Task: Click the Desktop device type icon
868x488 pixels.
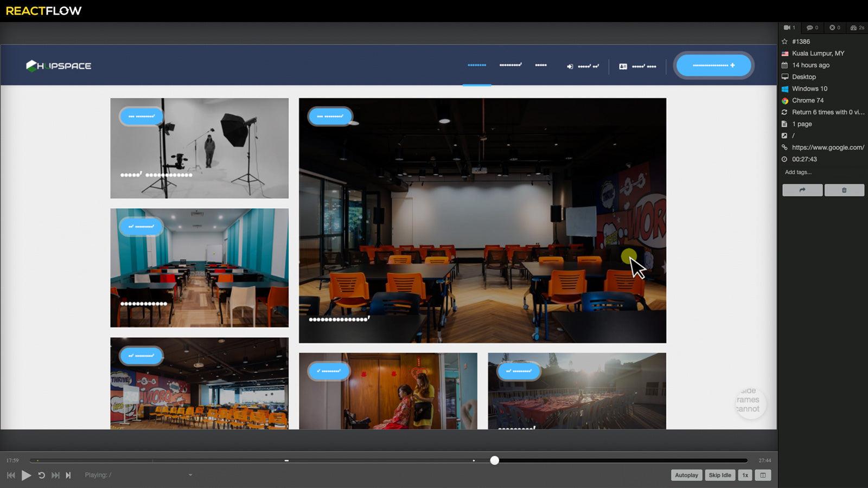Action: point(785,76)
